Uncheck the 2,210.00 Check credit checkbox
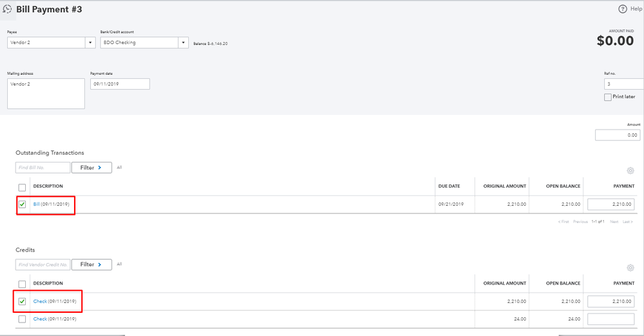Image resolution: width=644 pixels, height=336 pixels. (x=23, y=301)
